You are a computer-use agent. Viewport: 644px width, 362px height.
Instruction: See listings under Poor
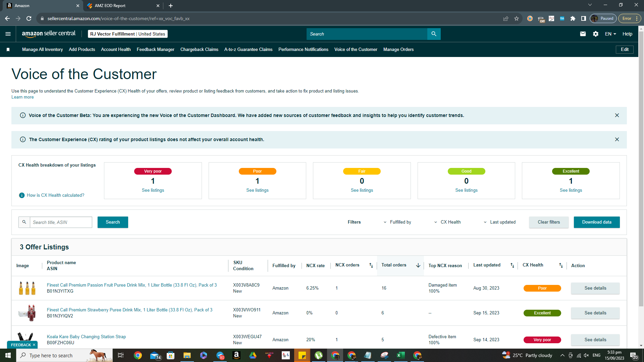[257, 190]
